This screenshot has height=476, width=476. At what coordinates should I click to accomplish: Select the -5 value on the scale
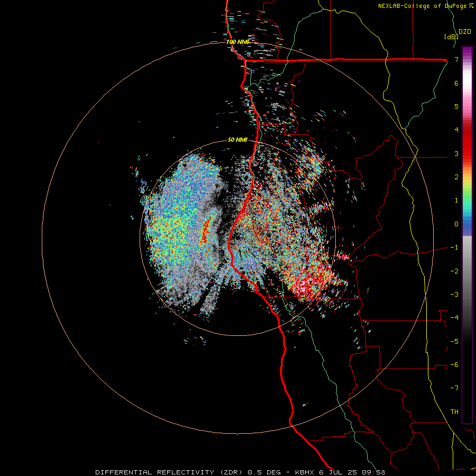click(454, 342)
